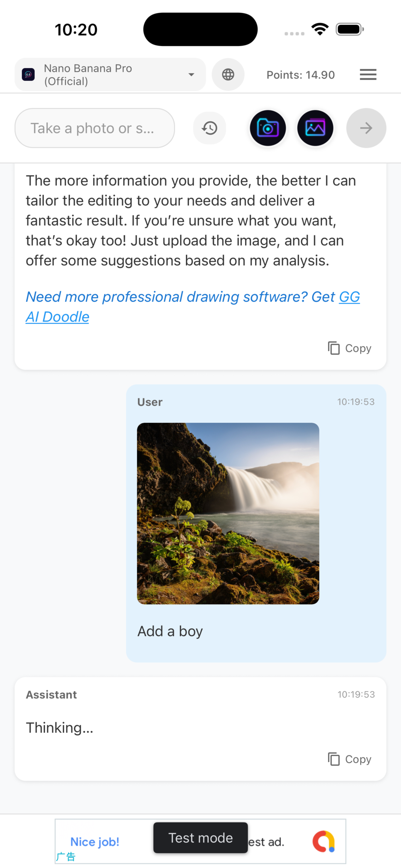Tap the Nice job! test ad banner
Image resolution: width=401 pixels, height=868 pixels.
95,842
